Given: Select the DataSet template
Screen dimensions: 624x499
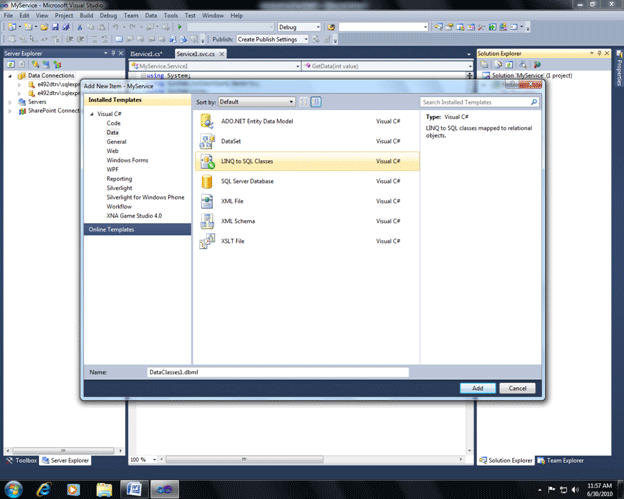Looking at the screenshot, I should pyautogui.click(x=307, y=141).
